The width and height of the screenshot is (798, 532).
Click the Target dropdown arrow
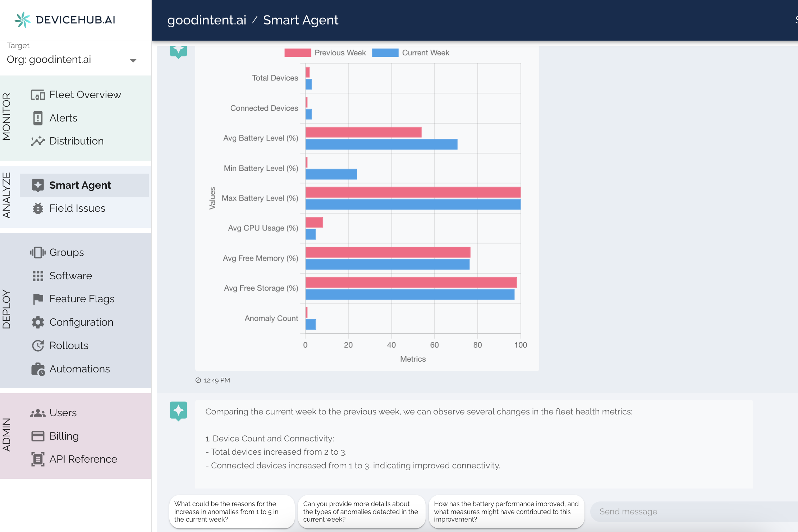click(133, 60)
